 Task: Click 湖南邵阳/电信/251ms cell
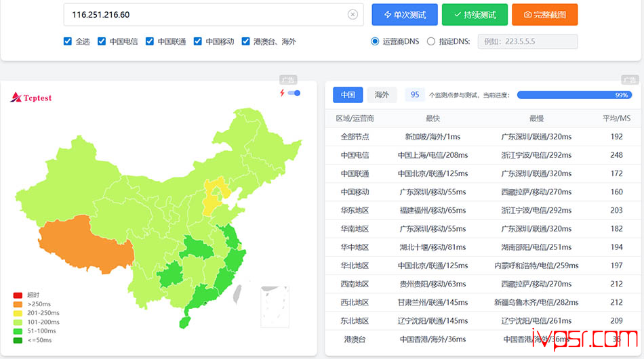pyautogui.click(x=536, y=247)
